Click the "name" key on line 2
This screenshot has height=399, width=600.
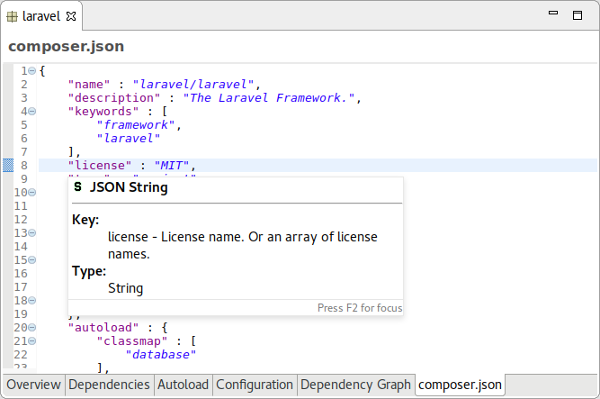tap(89, 85)
